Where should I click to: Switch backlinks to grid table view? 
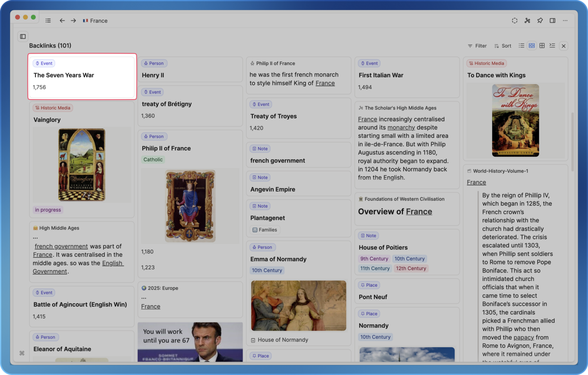tap(542, 46)
